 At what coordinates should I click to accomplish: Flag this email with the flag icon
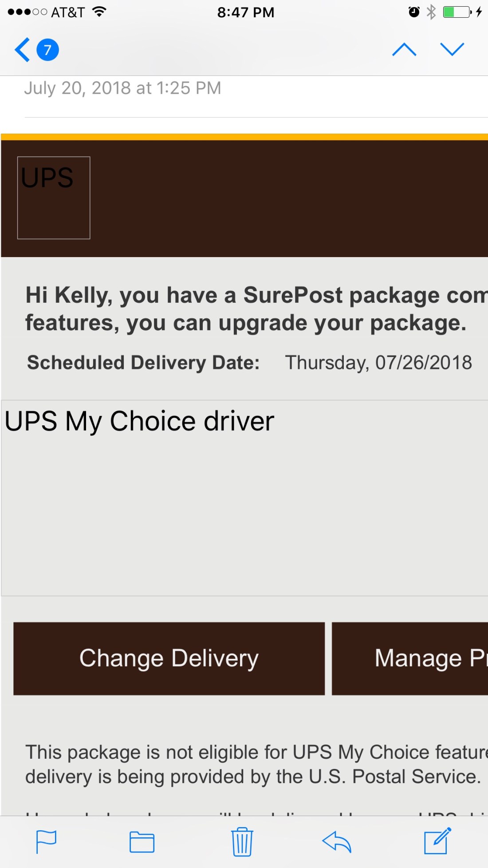[46, 842]
